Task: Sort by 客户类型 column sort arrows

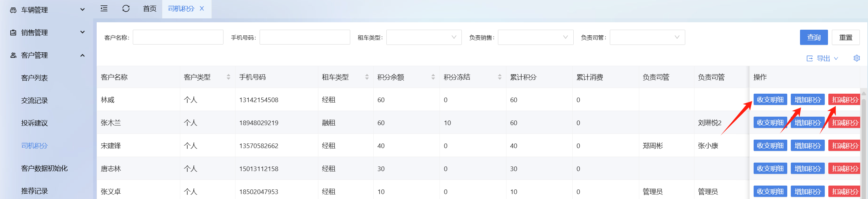Action: [x=228, y=77]
